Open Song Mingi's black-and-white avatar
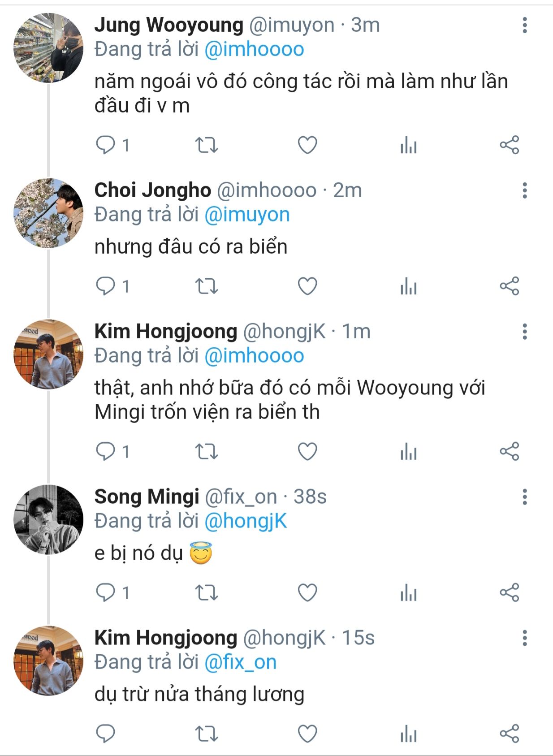553x756 pixels. [48, 520]
